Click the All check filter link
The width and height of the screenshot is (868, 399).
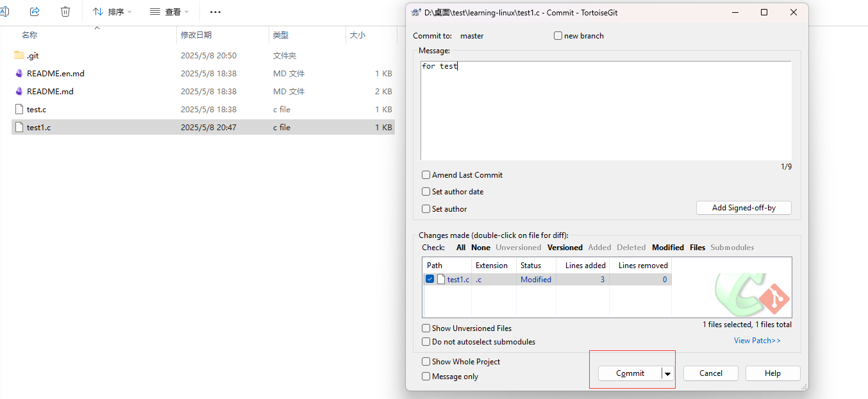pos(461,248)
